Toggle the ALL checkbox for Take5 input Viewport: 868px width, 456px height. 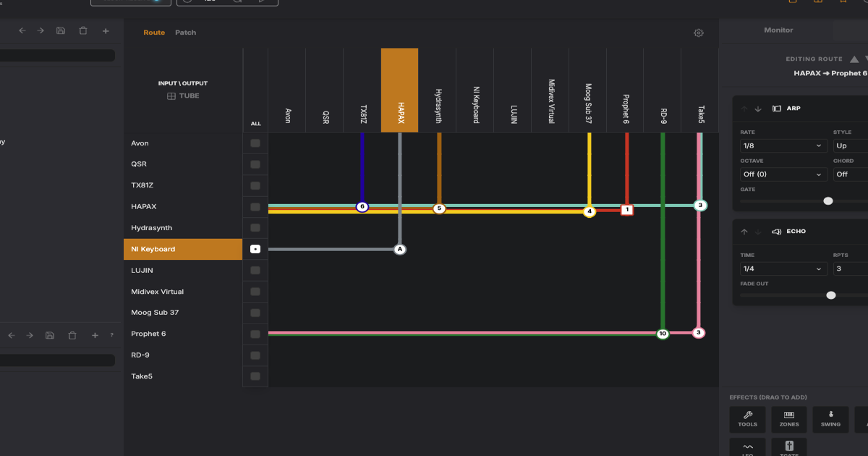point(255,376)
